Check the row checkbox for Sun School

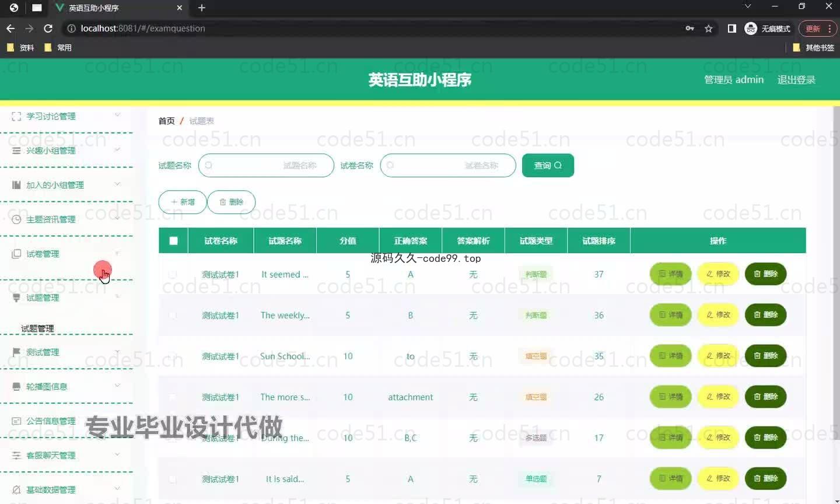[173, 356]
